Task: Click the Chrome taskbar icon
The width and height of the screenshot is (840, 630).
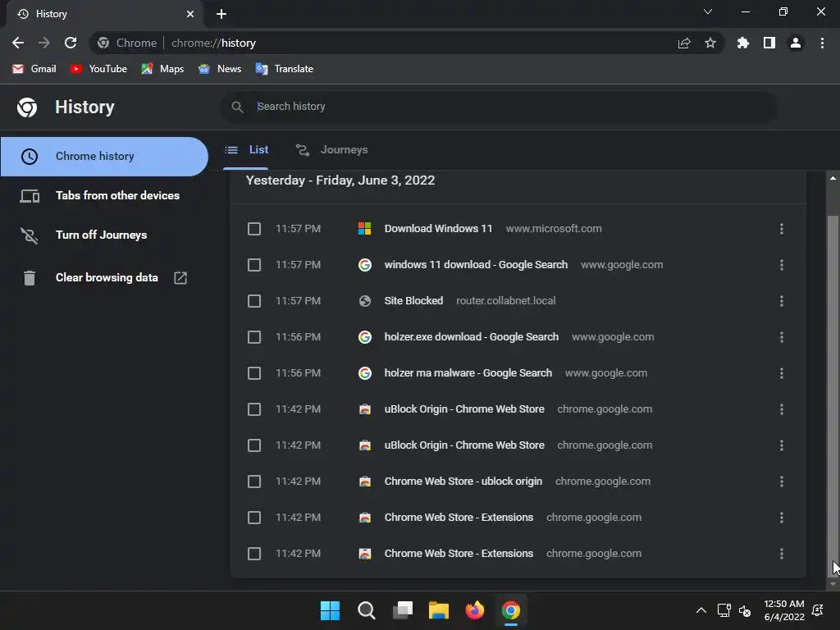Action: coord(511,610)
